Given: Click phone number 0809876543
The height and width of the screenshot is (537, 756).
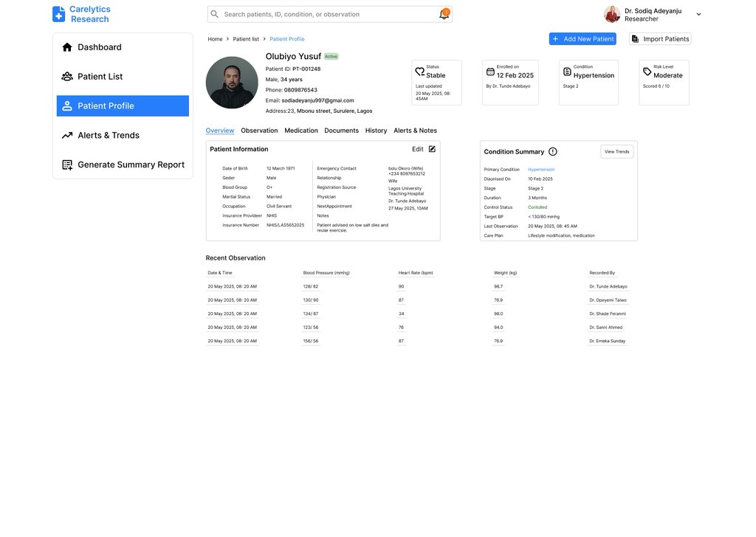Looking at the screenshot, I should [300, 90].
